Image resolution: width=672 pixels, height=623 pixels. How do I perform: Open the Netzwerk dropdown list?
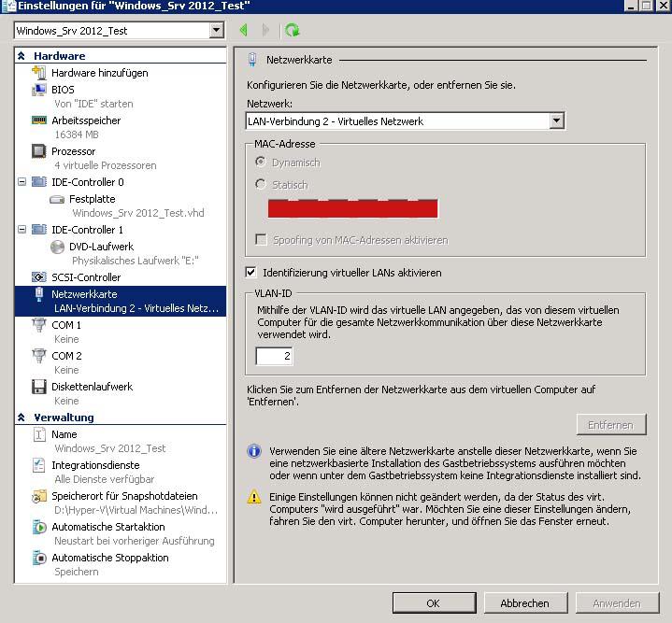556,120
